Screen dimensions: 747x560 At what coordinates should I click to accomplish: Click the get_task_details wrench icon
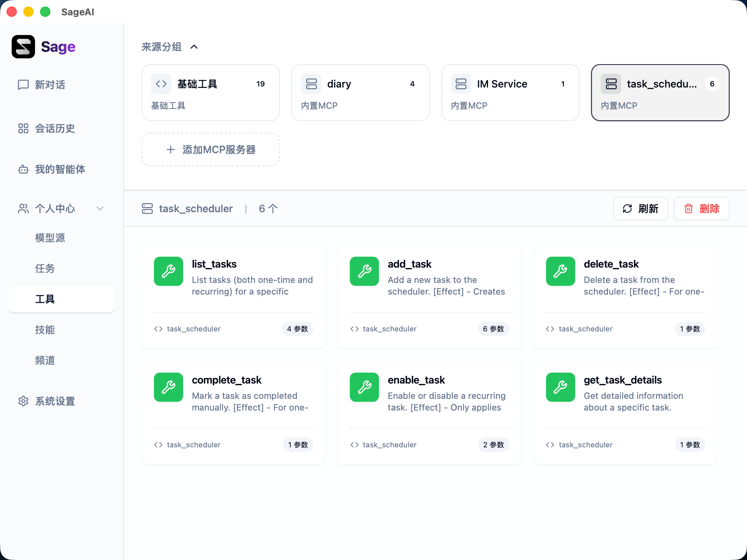560,387
